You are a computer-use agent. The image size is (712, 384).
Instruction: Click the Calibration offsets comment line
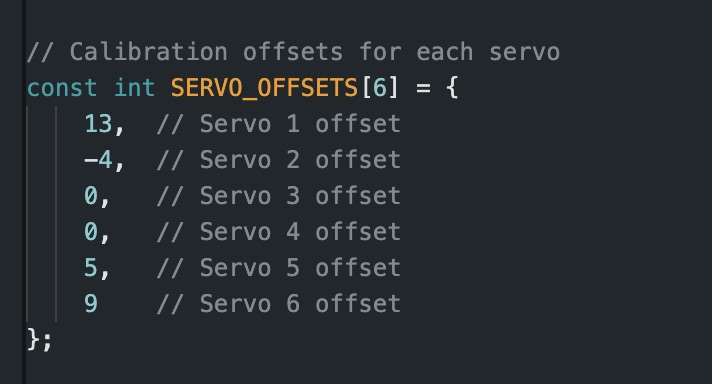[293, 52]
